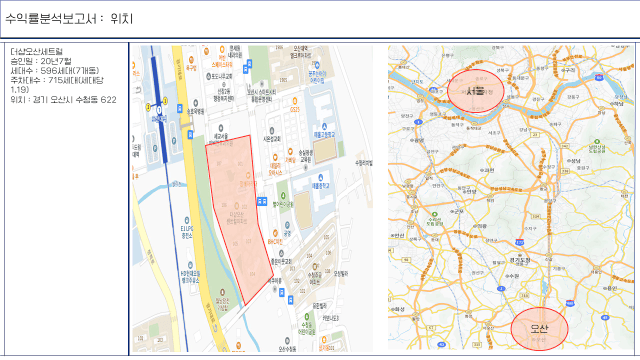Viewport: 640px width, 360px height.
Task: Click the blue parking icon near 공영 label
Action: (287, 225)
